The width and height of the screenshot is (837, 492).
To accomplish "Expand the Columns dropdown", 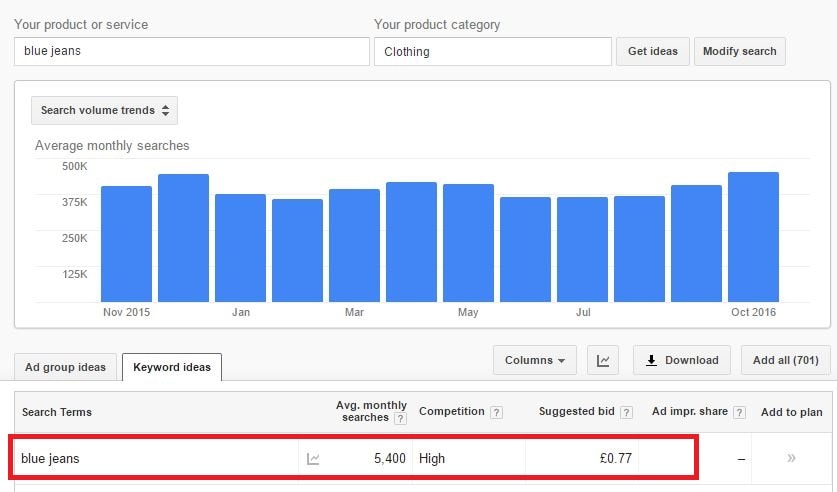I will (x=535, y=360).
